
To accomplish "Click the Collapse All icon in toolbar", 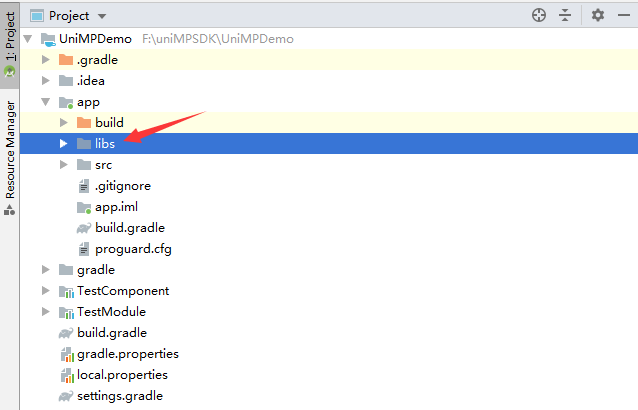I will [x=565, y=15].
